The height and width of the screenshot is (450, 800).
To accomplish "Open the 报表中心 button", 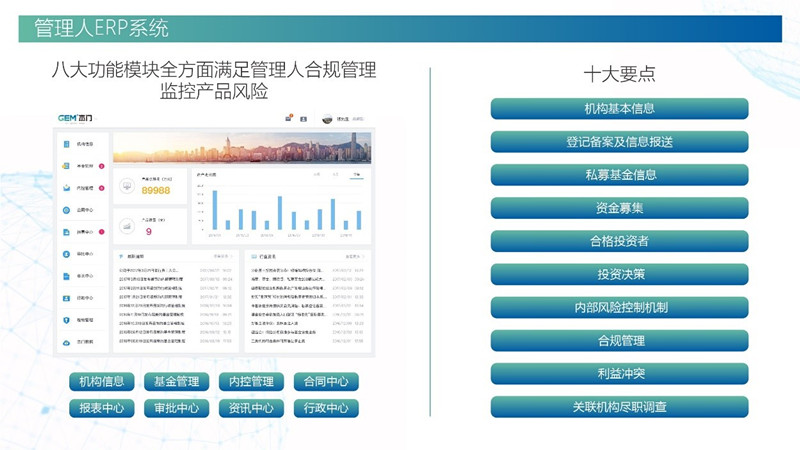I will 100,408.
